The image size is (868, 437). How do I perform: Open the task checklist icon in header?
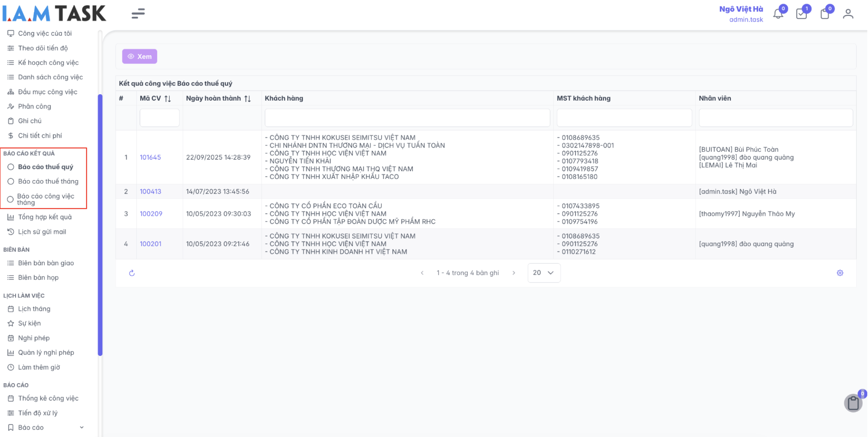tap(801, 14)
